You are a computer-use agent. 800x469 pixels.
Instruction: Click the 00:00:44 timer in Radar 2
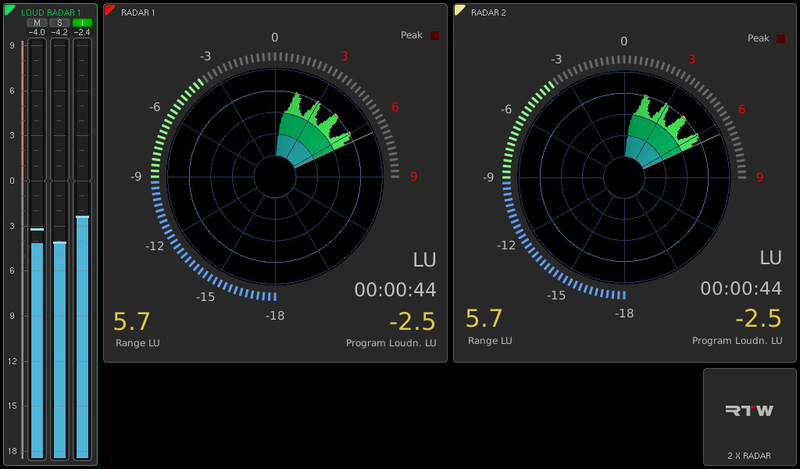point(741,288)
